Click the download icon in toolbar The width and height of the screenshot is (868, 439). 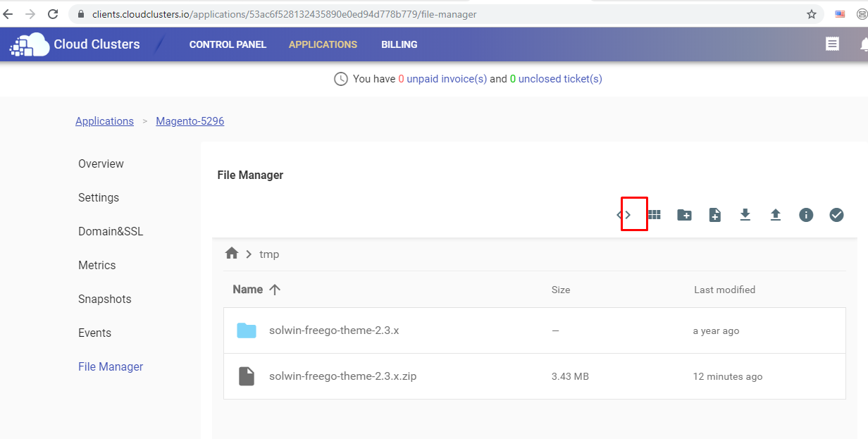click(x=745, y=215)
